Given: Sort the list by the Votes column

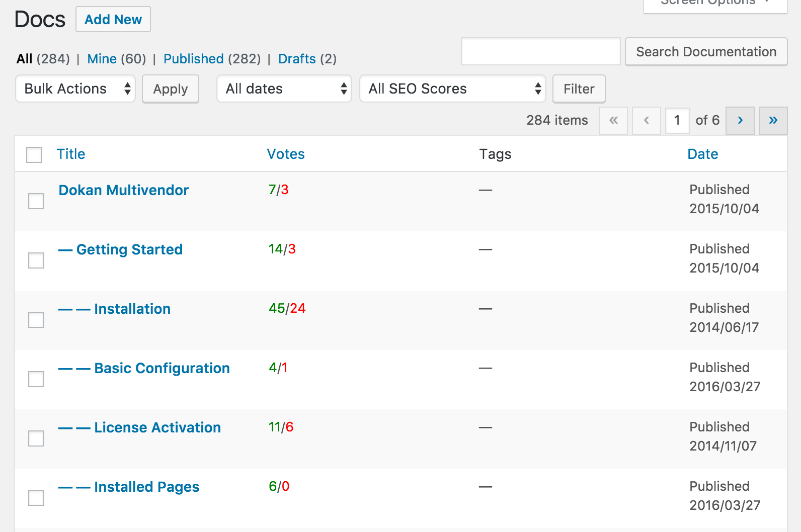Looking at the screenshot, I should pos(285,154).
